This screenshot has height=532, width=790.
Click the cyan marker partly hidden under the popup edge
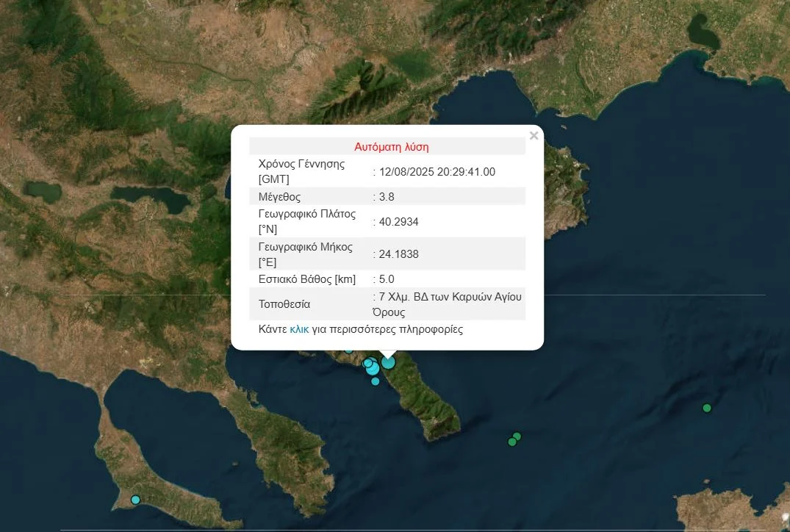point(349,350)
